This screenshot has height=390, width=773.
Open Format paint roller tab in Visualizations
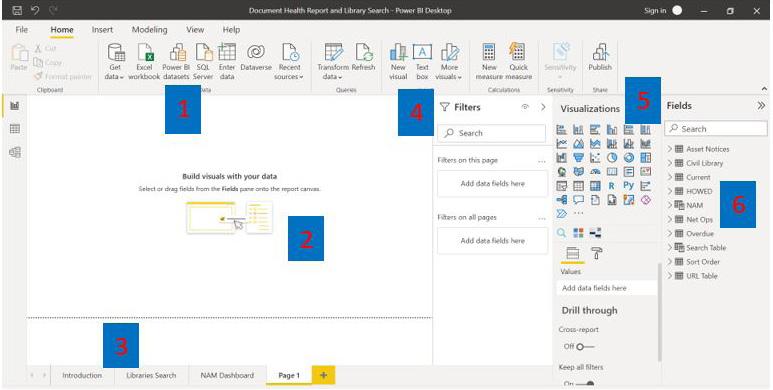(597, 253)
